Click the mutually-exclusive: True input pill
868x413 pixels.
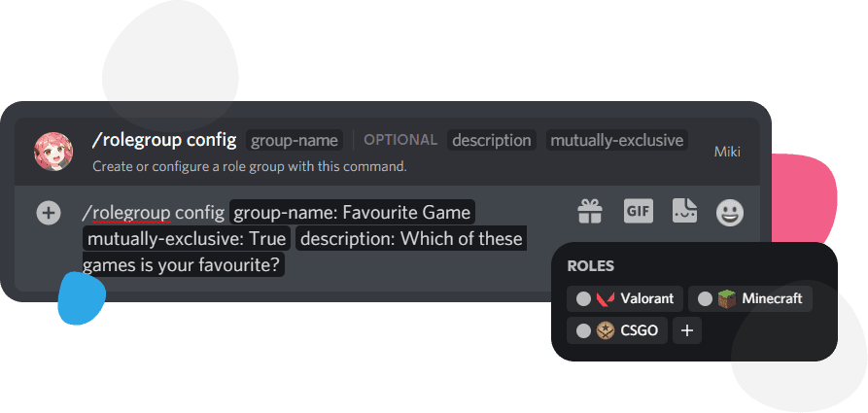(x=185, y=238)
